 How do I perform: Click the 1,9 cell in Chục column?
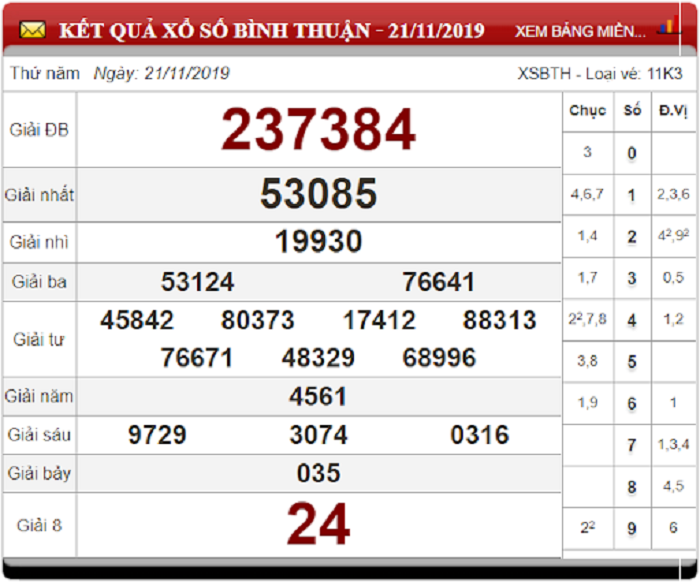point(588,403)
